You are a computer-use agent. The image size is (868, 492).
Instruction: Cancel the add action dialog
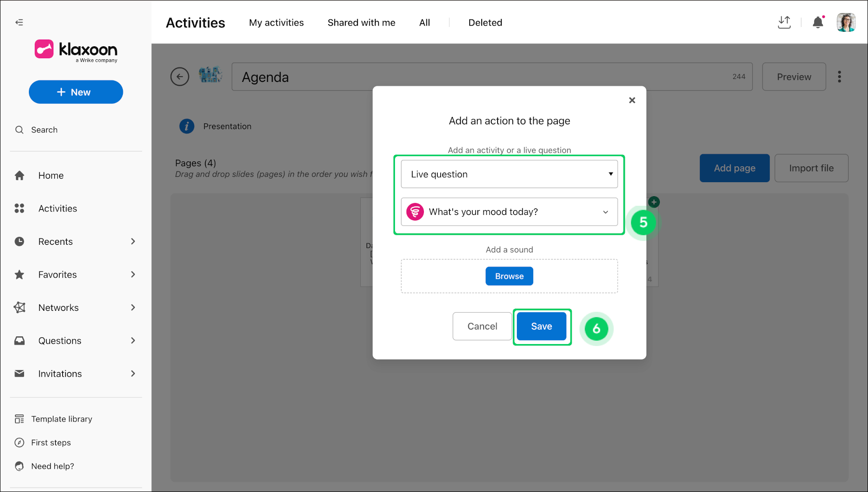482,326
